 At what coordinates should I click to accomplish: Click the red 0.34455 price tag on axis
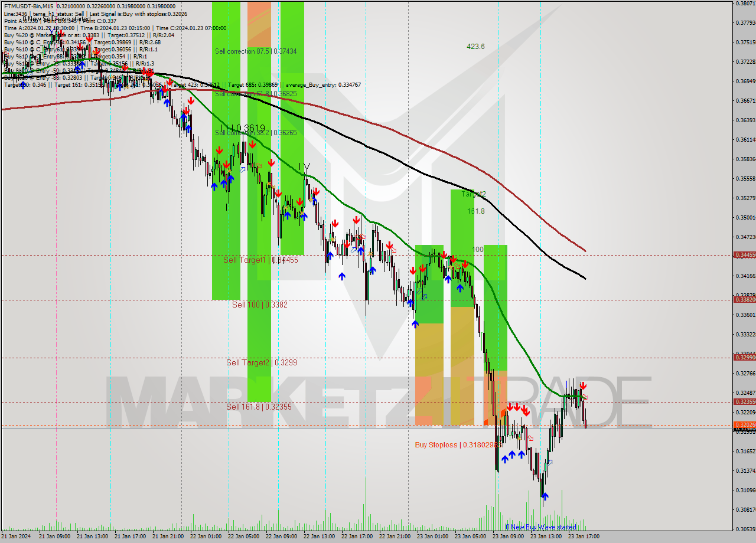pos(744,255)
